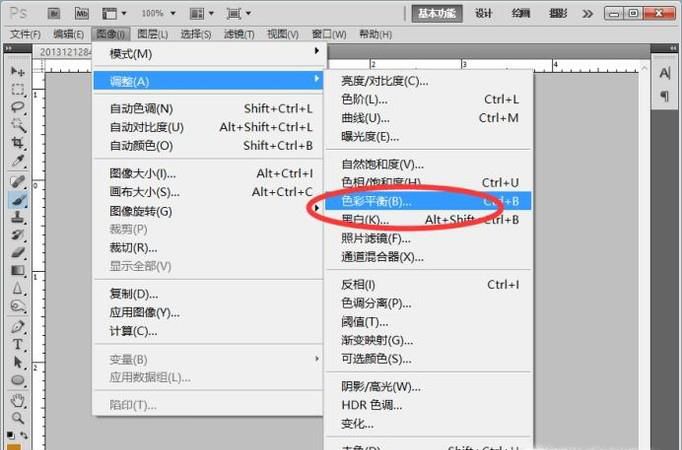Open the Arrange Documents dropdown
Viewport: 682px width, 450px height.
point(202,13)
